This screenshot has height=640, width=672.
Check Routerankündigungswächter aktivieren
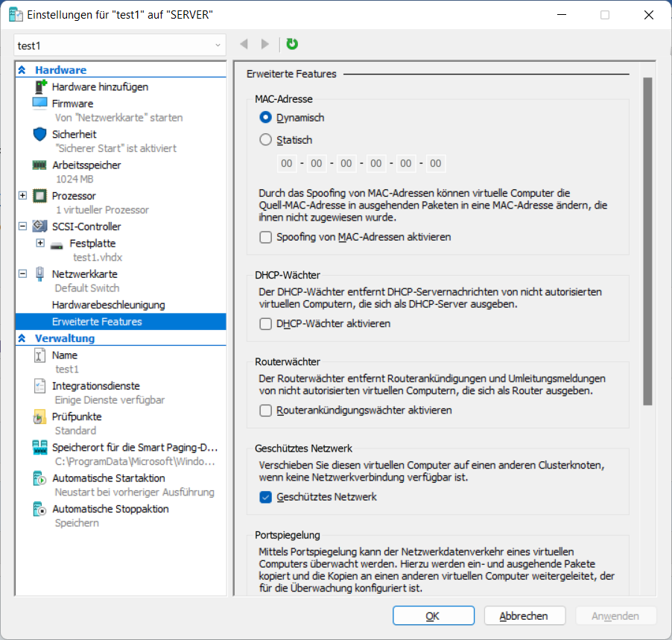pos(266,411)
